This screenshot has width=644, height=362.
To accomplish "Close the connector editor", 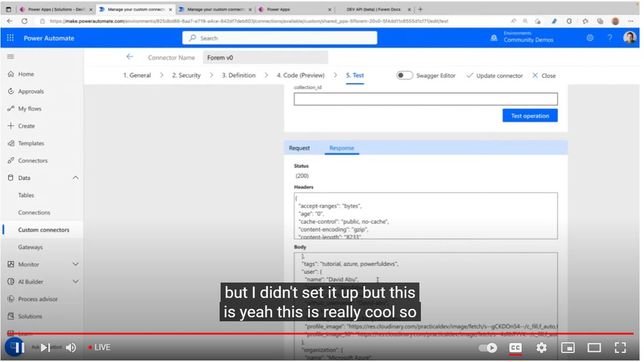I will point(544,76).
